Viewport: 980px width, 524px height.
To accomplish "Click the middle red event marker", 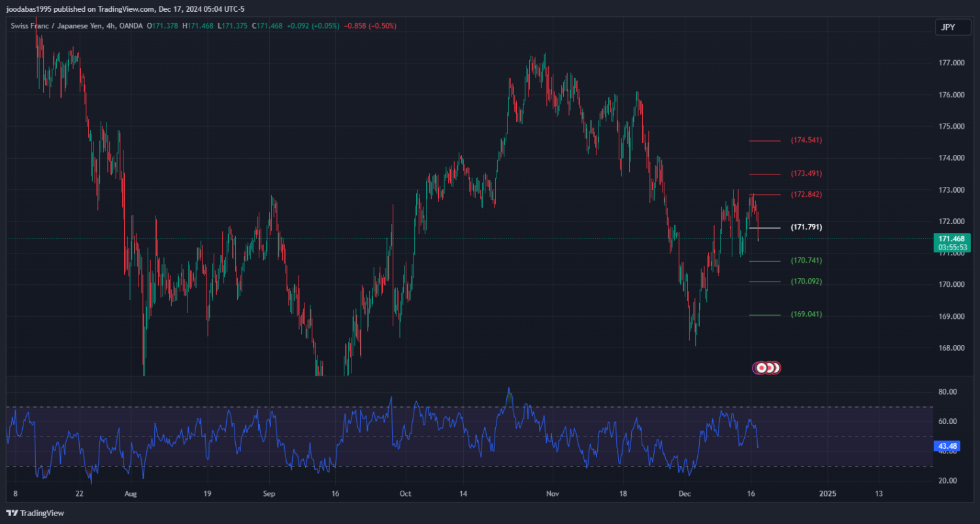I will click(768, 368).
